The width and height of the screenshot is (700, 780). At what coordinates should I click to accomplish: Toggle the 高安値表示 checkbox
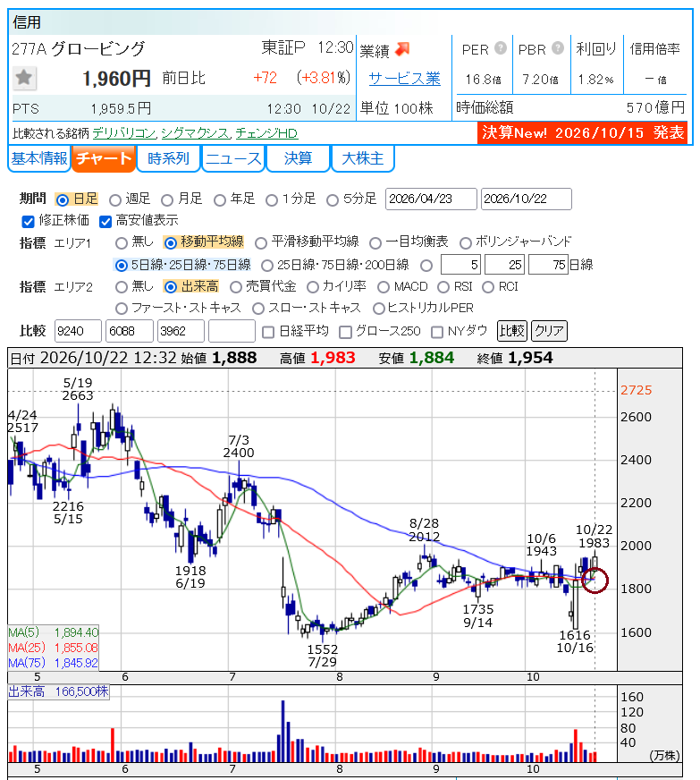[x=105, y=221]
